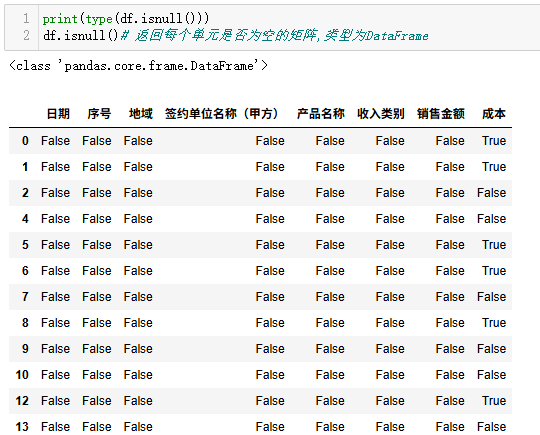Click code line 1 print statement
The image size is (540, 435).
tap(126, 19)
